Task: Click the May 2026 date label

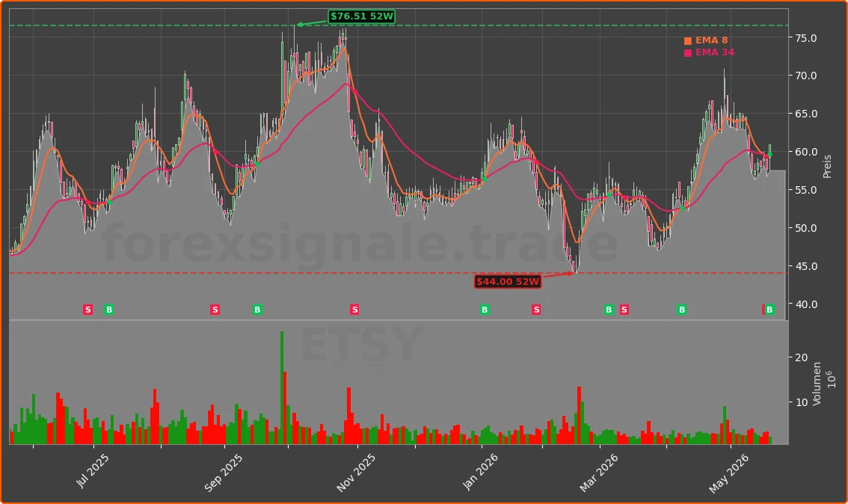Action: pyautogui.click(x=728, y=473)
